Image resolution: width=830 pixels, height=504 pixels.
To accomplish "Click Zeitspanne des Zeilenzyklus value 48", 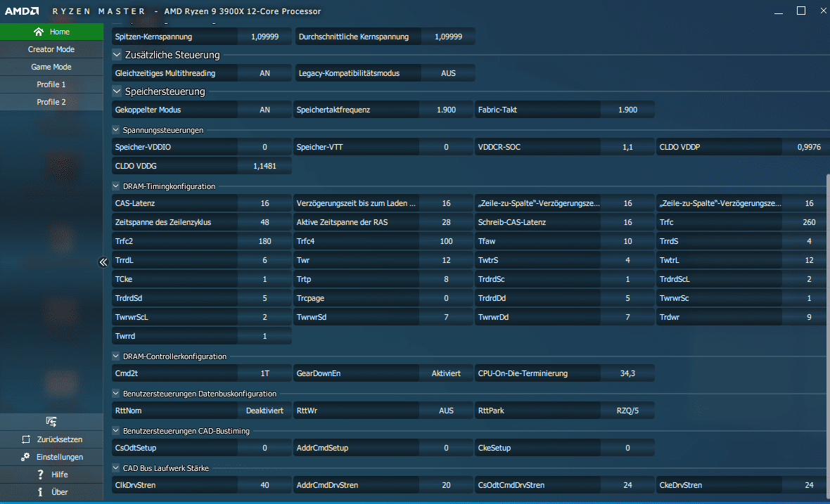I will (x=264, y=222).
